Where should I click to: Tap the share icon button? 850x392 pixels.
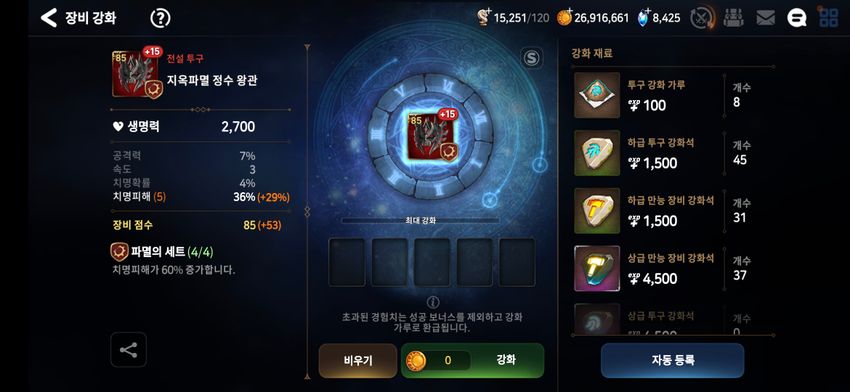128,350
